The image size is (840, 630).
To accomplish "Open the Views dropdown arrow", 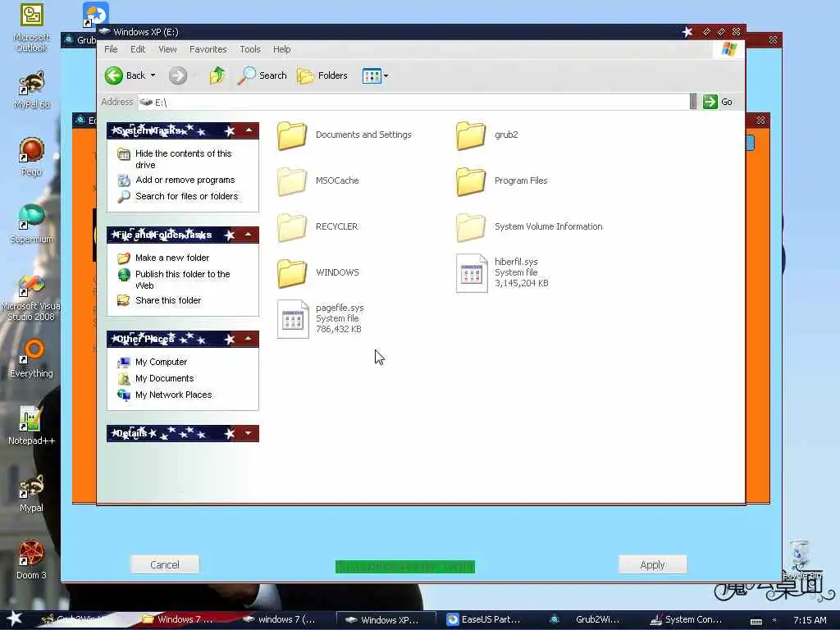I will point(386,76).
